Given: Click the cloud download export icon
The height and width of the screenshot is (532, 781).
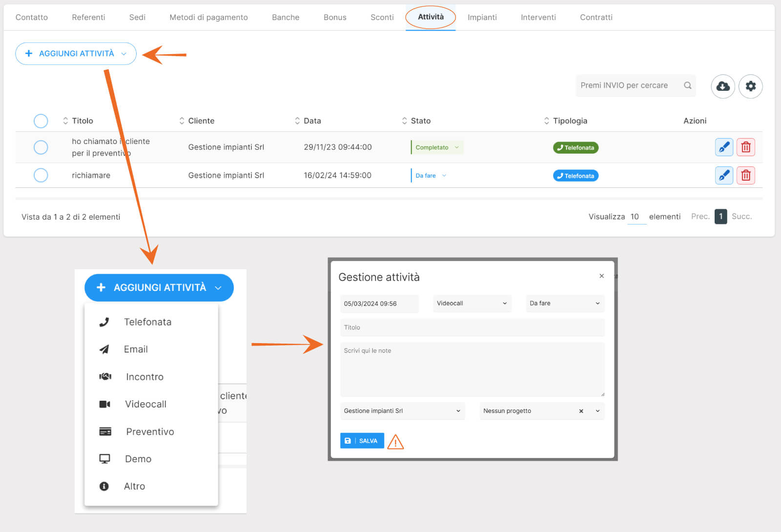Looking at the screenshot, I should (723, 86).
